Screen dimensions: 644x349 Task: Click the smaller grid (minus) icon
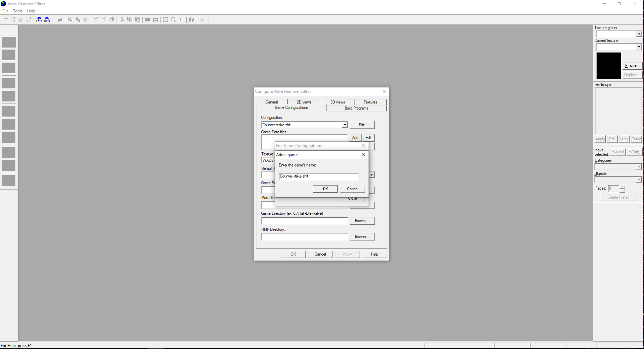(x=21, y=20)
